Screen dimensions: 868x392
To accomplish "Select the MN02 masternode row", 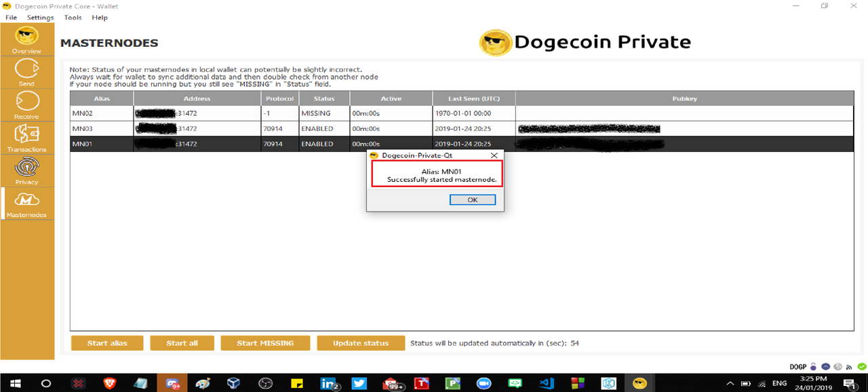I will (461, 113).
